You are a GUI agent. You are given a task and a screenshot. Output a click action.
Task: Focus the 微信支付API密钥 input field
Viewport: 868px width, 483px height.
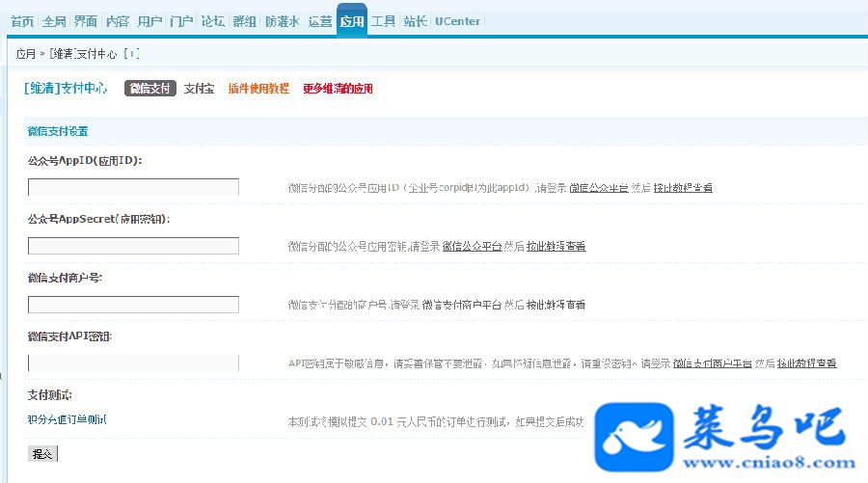133,362
